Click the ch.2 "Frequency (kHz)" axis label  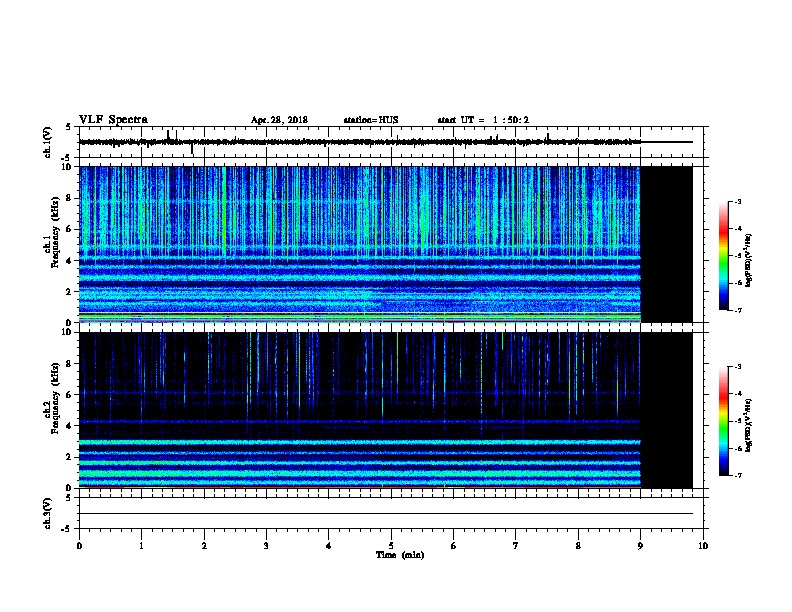point(56,398)
